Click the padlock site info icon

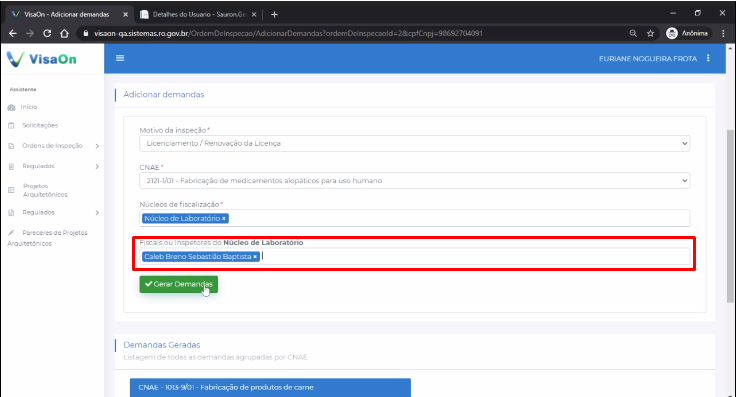pyautogui.click(x=85, y=33)
